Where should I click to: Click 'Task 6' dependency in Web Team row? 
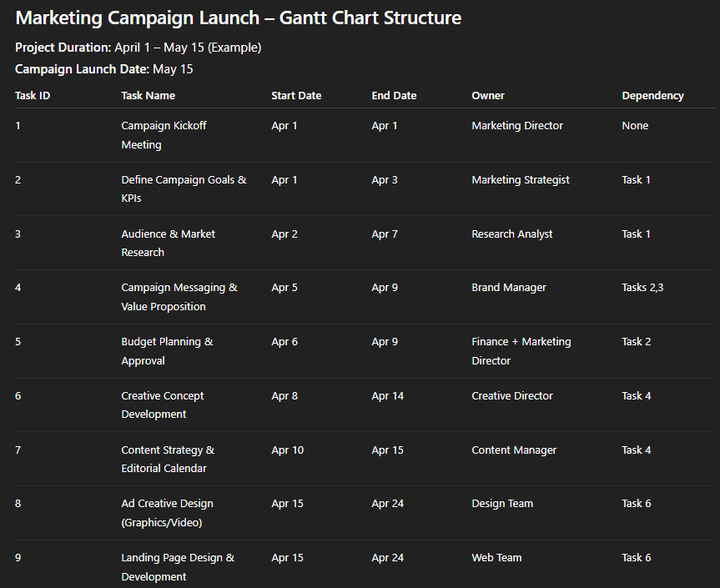click(636, 558)
